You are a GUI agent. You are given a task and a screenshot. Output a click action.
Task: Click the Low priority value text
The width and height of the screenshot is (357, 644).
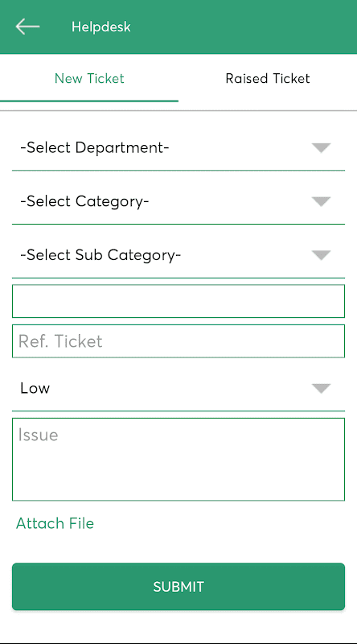tap(35, 389)
